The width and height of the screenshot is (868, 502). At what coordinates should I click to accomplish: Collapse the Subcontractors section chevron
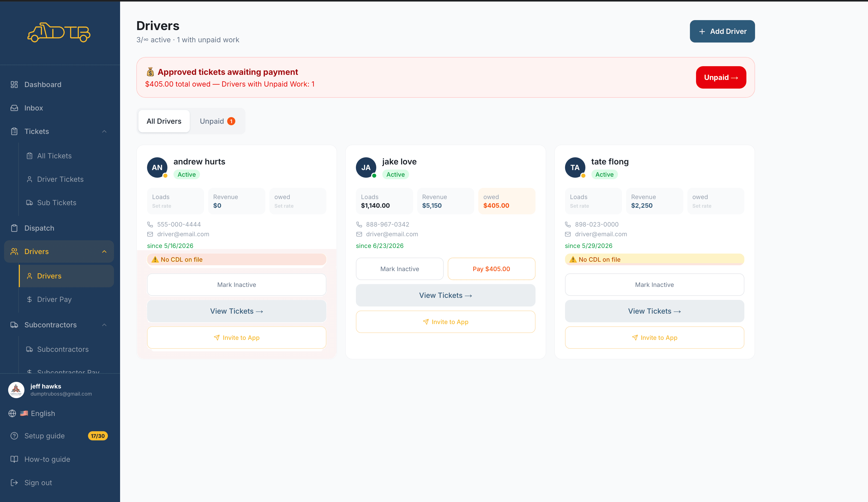[x=104, y=325]
